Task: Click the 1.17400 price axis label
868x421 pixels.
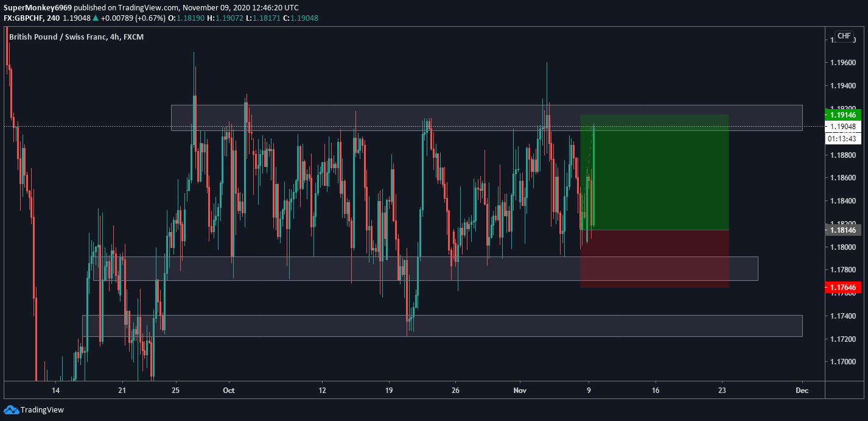Action: [843, 316]
